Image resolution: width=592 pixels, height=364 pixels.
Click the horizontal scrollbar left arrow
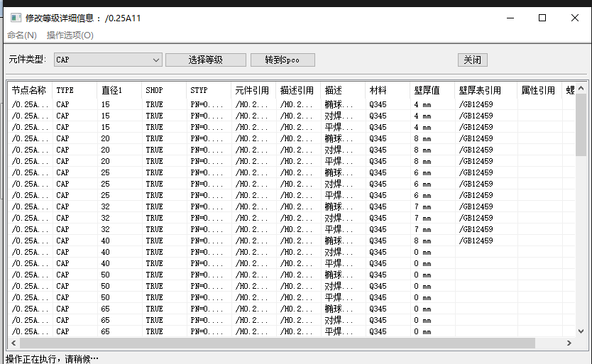(15, 343)
